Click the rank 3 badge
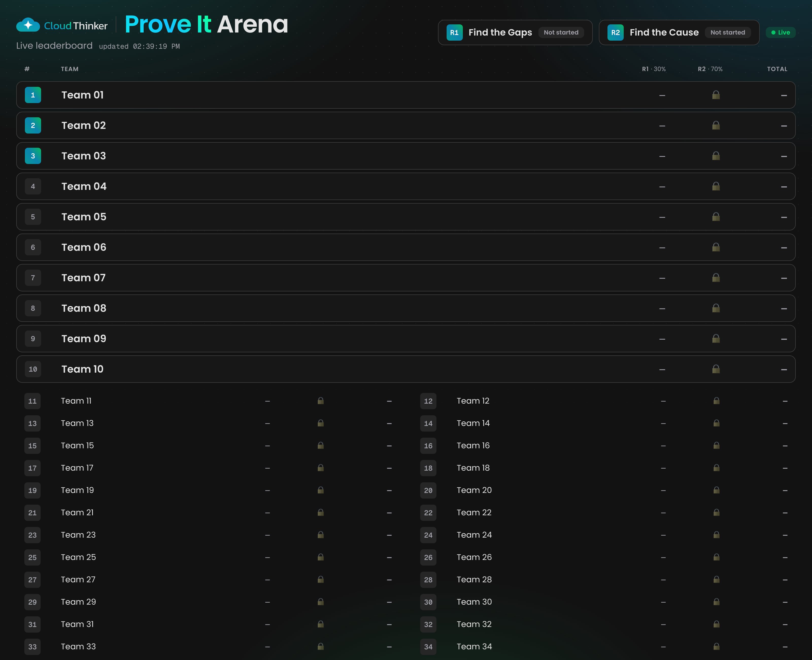Screen dimensions: 812x660 (x=33, y=156)
